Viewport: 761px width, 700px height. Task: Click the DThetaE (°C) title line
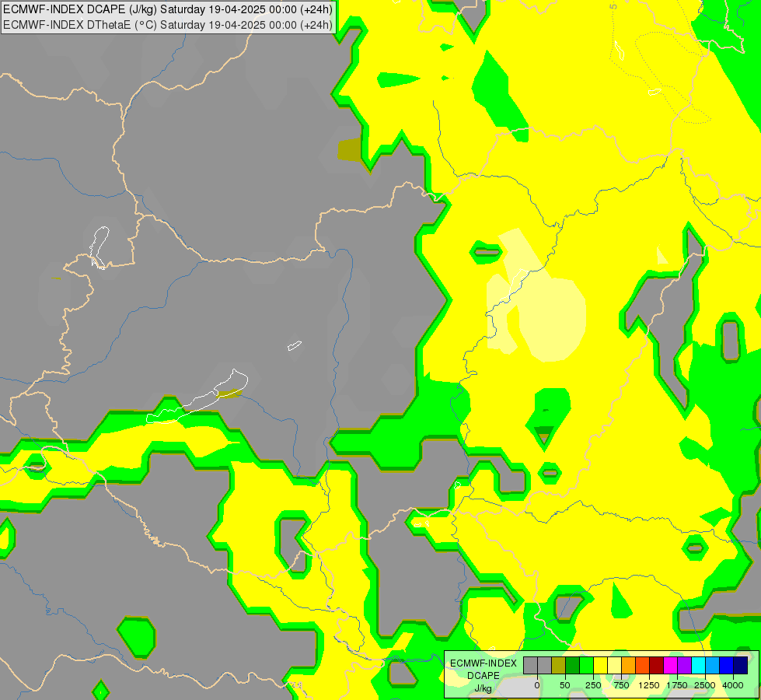click(x=168, y=25)
